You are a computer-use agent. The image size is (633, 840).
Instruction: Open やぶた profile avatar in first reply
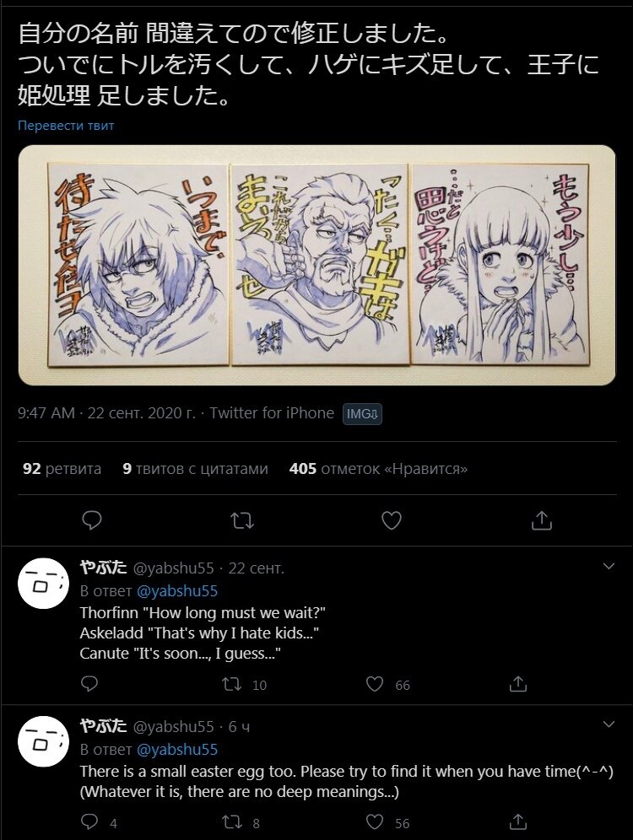tap(43, 584)
